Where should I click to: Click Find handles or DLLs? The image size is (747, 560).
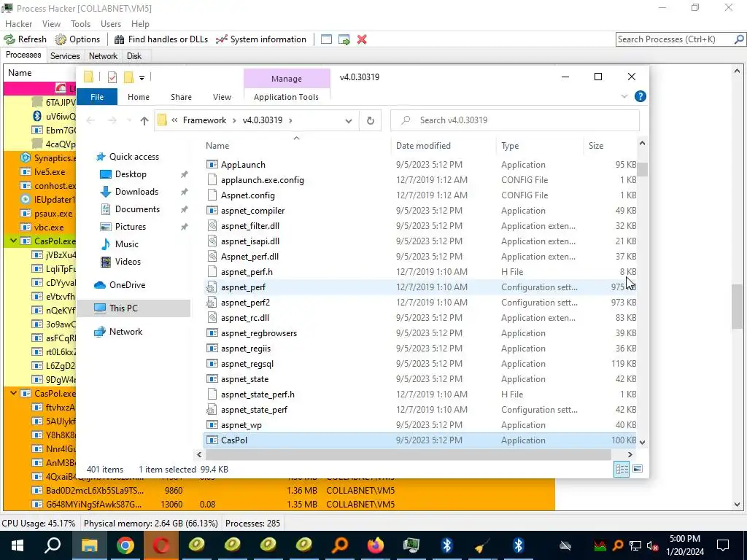point(161,39)
